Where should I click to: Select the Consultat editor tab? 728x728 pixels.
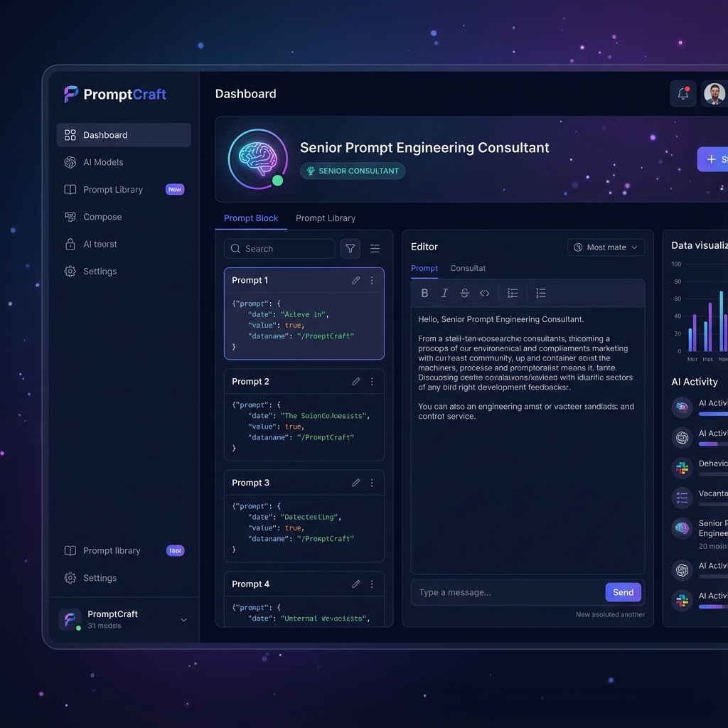[468, 268]
